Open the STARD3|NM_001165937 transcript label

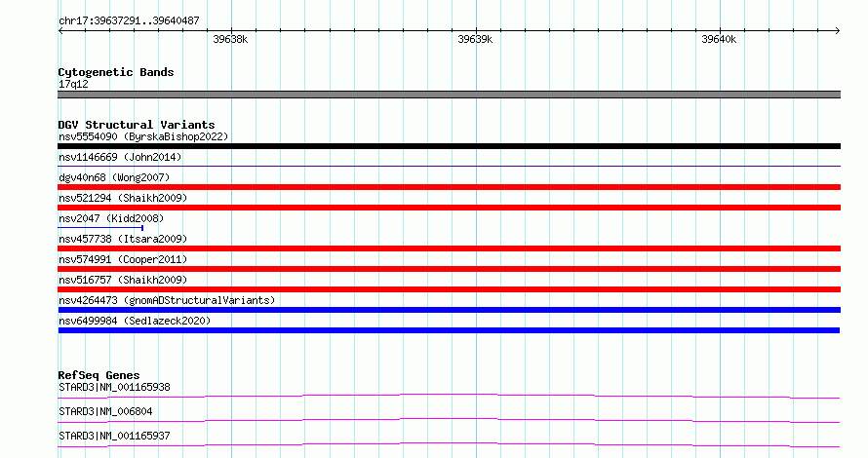click(x=114, y=436)
